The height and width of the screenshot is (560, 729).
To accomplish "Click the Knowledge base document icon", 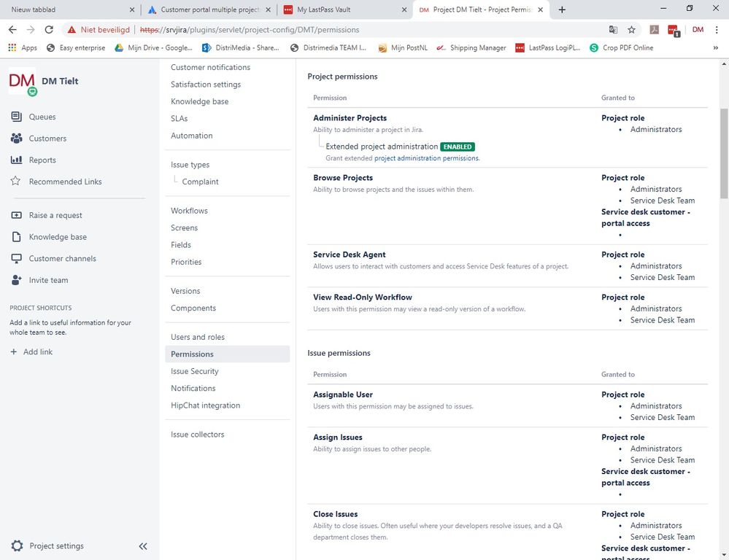I will [16, 236].
